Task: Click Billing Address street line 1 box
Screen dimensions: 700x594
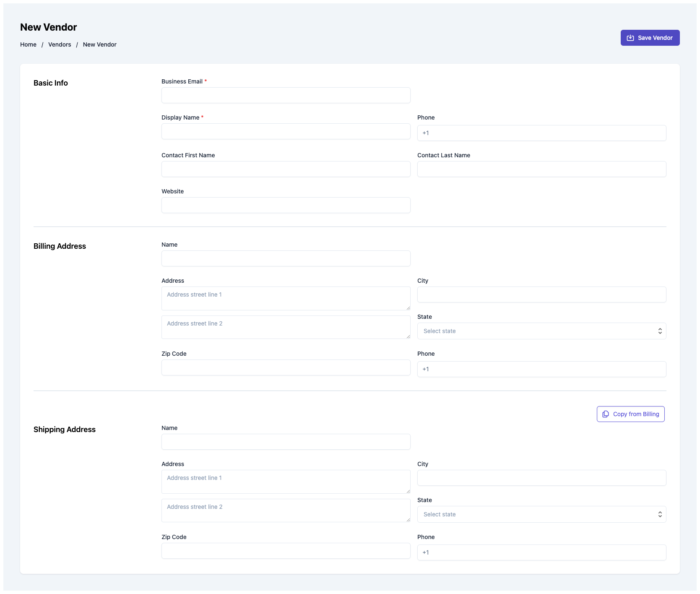Action: click(286, 298)
